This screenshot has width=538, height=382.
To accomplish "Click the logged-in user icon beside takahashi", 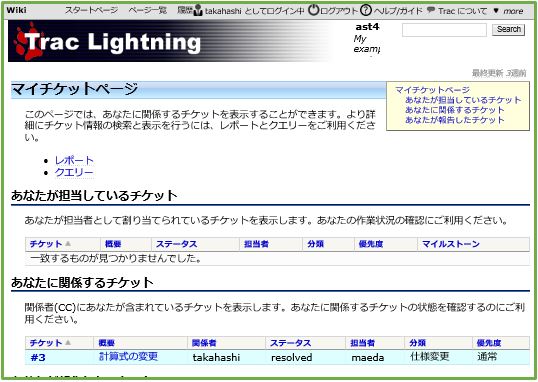I will [x=198, y=10].
